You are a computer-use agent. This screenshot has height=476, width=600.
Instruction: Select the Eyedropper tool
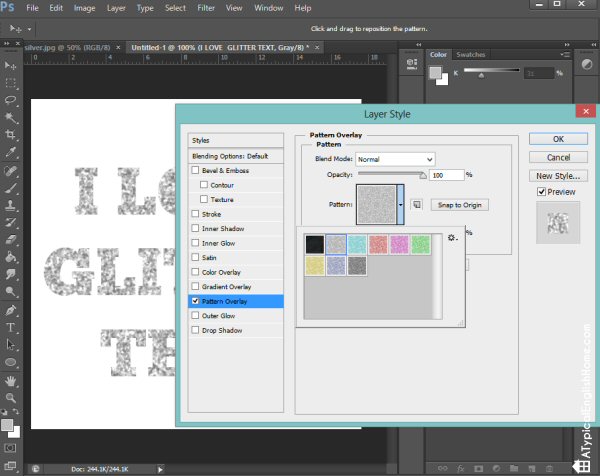pos(10,152)
